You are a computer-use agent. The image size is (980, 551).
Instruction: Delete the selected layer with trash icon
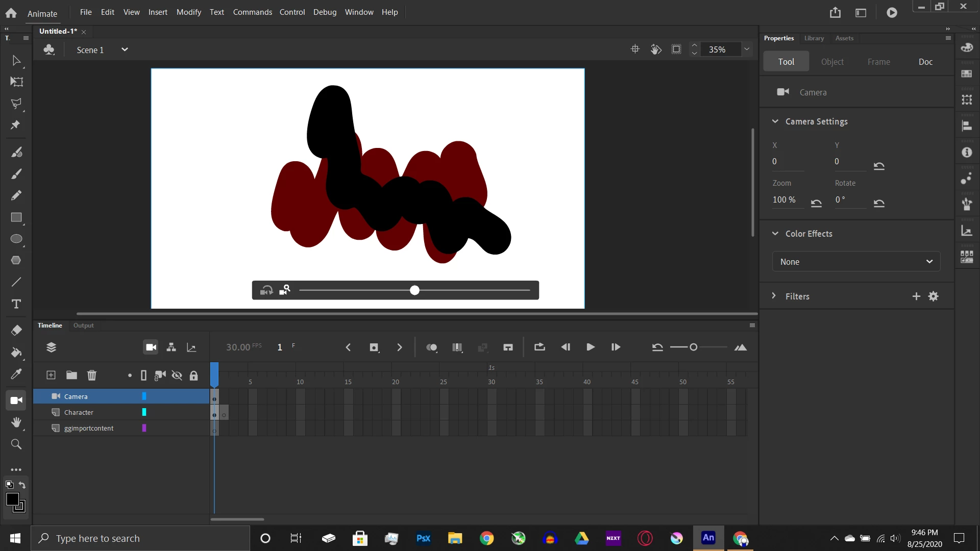[92, 375]
